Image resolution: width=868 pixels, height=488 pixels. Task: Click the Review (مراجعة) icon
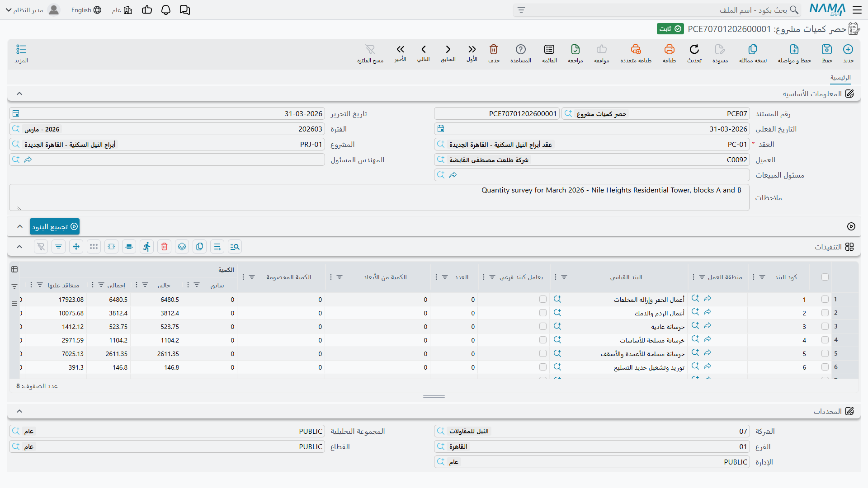tap(576, 49)
